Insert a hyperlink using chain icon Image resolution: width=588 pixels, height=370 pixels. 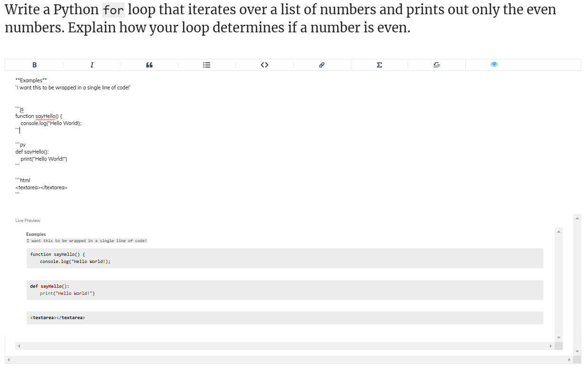pyautogui.click(x=322, y=65)
